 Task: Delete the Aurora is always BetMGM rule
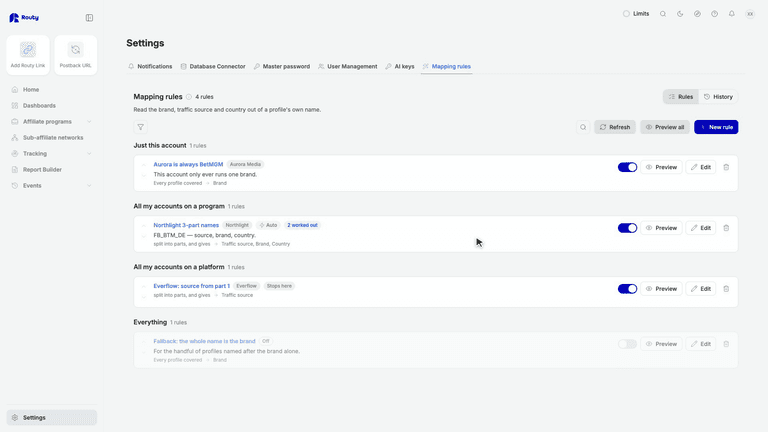click(x=726, y=167)
